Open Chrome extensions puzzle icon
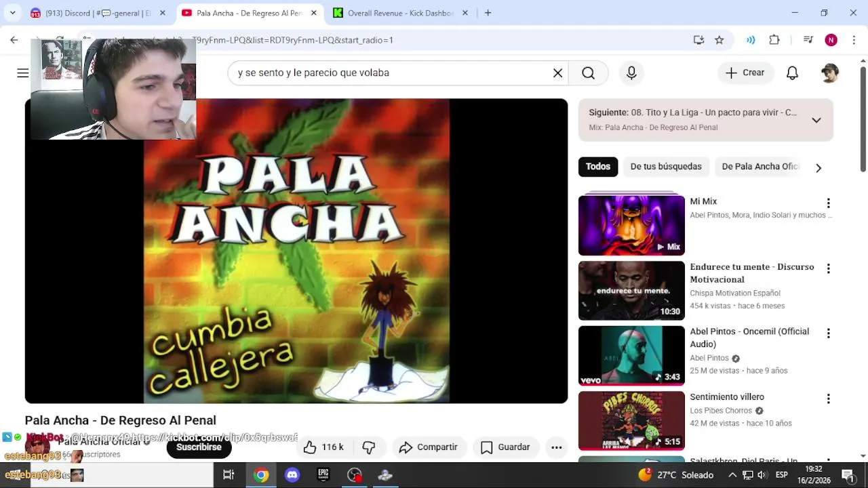This screenshot has width=868, height=488. pos(774,40)
